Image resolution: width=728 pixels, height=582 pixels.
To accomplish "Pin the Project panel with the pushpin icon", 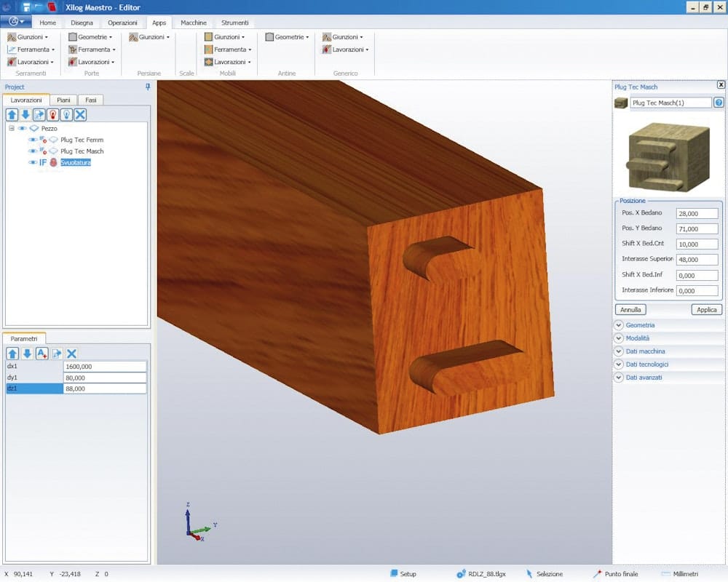I will pos(148,87).
